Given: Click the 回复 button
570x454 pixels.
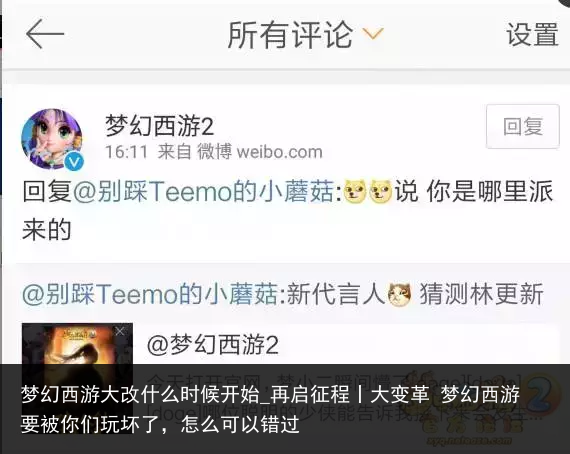Looking at the screenshot, I should pos(523,126).
